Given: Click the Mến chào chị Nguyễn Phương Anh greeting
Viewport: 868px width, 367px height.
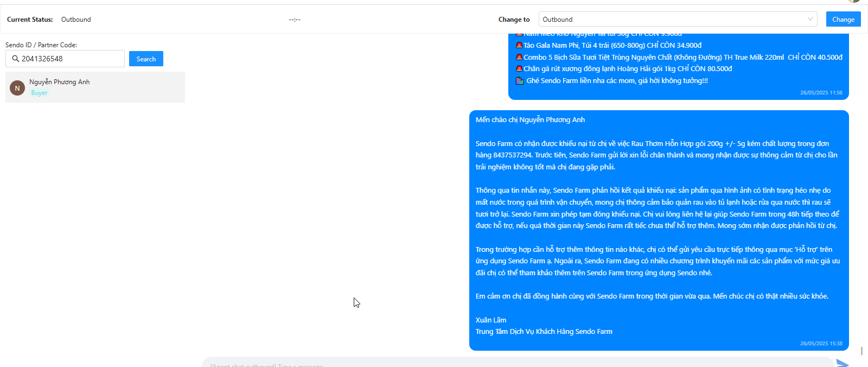Looking at the screenshot, I should tap(530, 120).
